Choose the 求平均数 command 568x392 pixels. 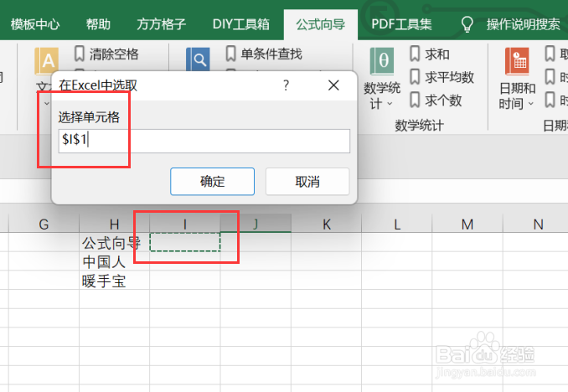450,77
